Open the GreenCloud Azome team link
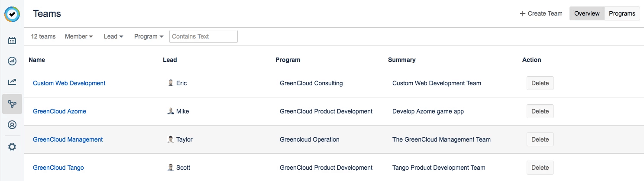This screenshot has height=181, width=644. 59,111
